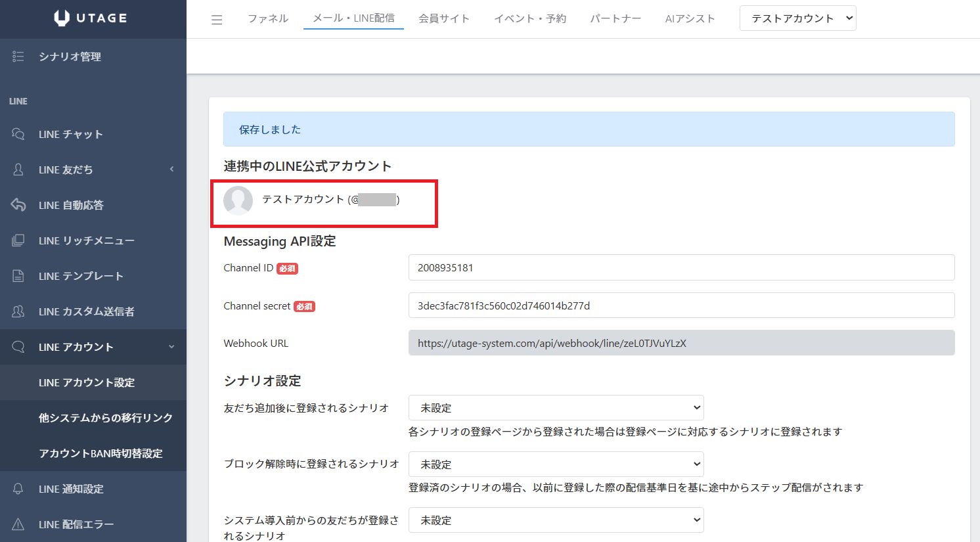Click the LINE 通知設定 bell icon

[18, 489]
